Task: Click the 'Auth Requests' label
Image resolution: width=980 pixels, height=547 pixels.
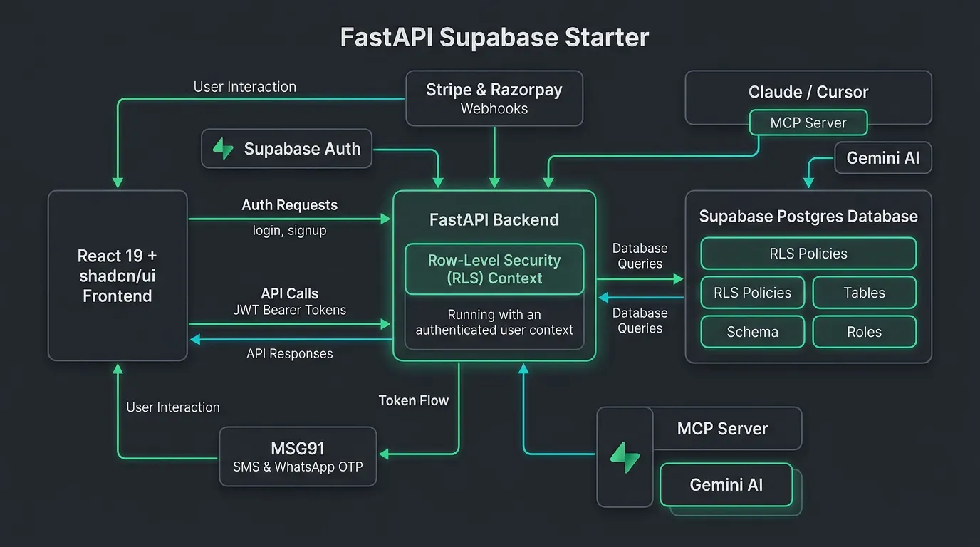Action: [x=289, y=205]
